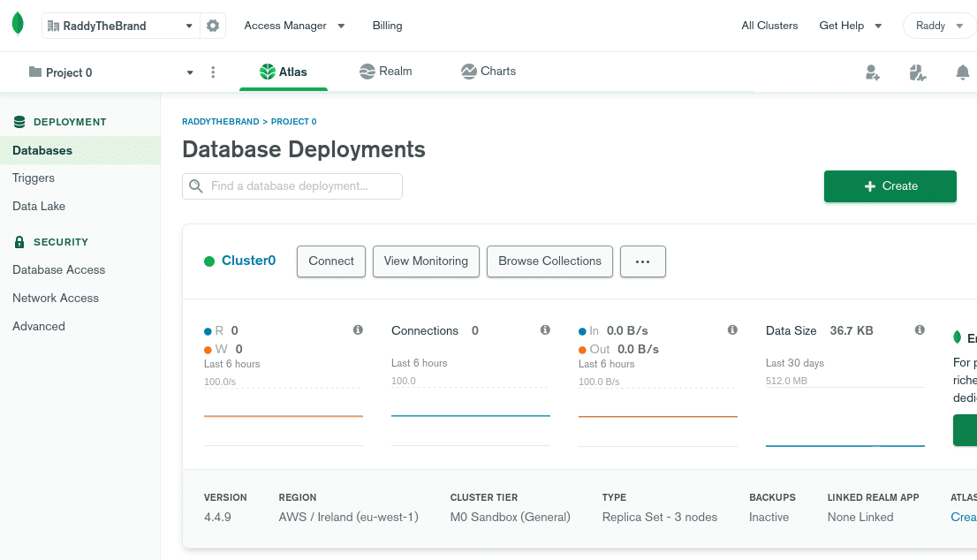Click the Security lock icon
This screenshot has width=977, height=560.
pyautogui.click(x=19, y=242)
